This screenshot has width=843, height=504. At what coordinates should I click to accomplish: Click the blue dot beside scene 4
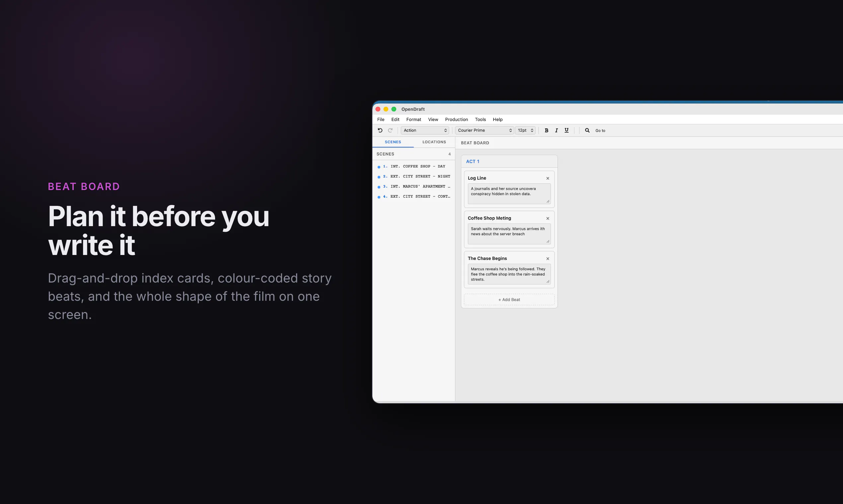(379, 197)
